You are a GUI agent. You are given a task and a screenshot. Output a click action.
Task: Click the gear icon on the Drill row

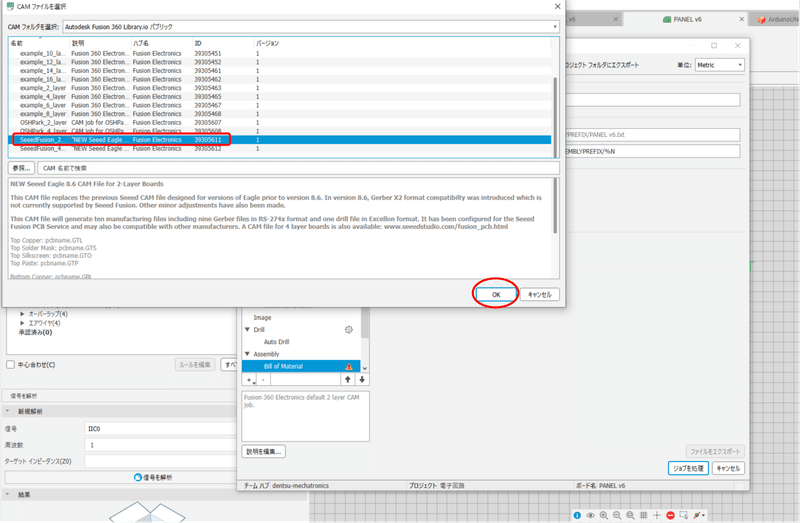348,330
